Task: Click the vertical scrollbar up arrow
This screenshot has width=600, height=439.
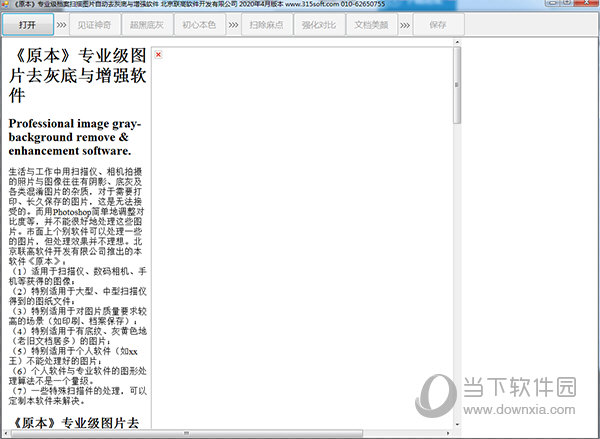Action: pos(457,42)
